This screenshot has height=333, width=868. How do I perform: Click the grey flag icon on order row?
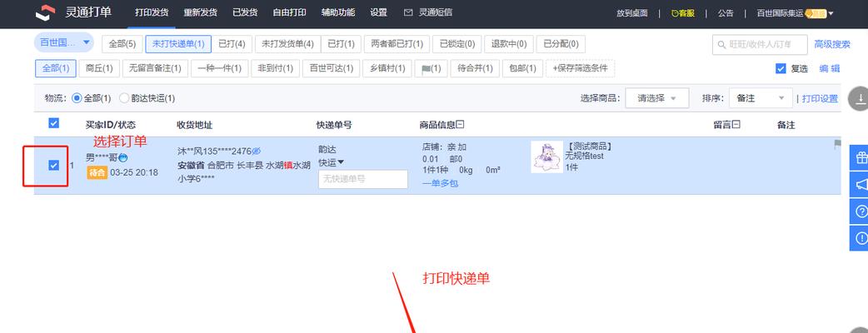837,144
